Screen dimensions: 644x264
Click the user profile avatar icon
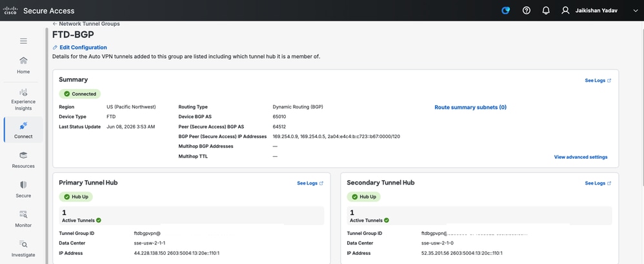[x=565, y=11]
